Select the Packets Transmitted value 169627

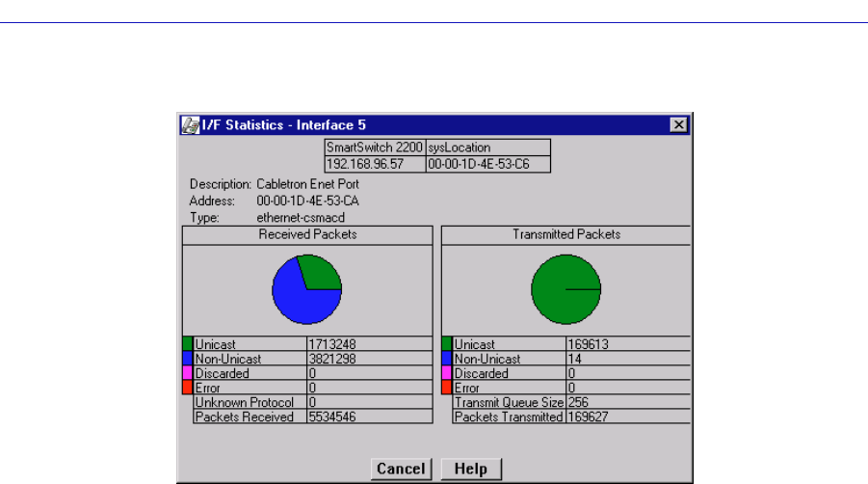pyautogui.click(x=627, y=417)
